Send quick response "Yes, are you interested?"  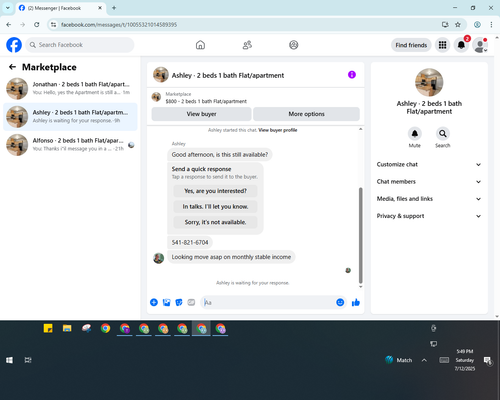point(215,191)
